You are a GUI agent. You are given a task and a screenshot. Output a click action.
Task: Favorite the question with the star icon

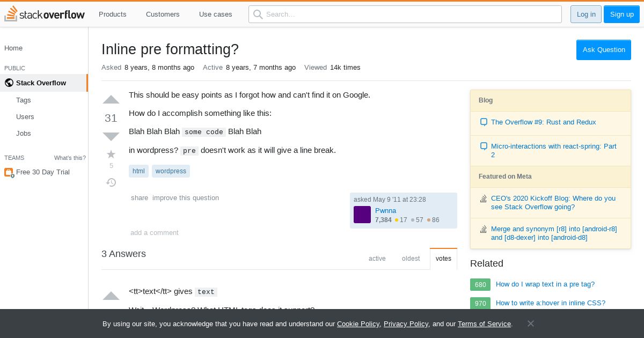pos(111,155)
